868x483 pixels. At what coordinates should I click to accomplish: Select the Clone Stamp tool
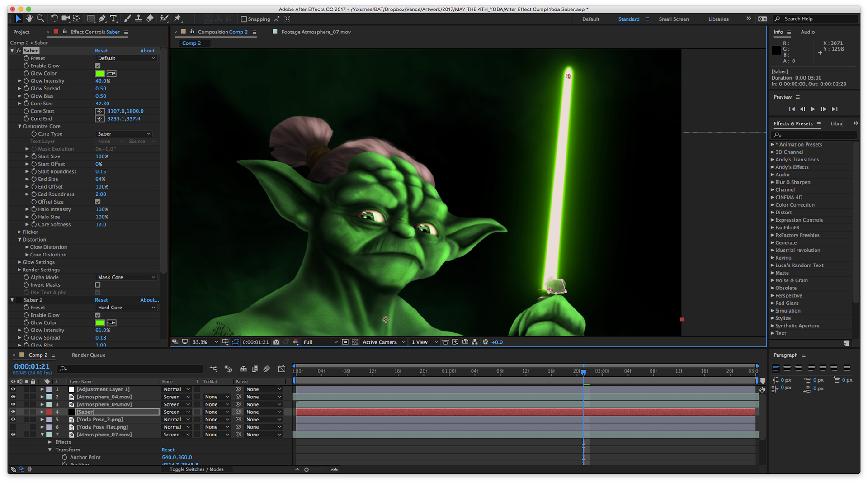pos(138,19)
